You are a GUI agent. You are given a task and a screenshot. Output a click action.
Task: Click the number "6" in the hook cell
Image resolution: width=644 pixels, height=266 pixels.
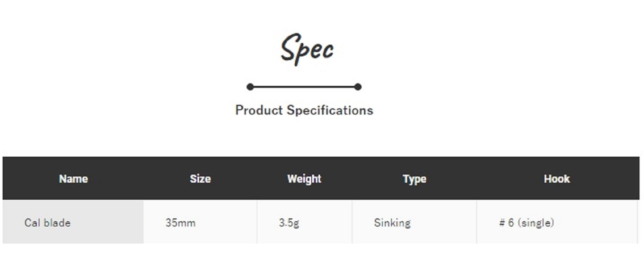tap(511, 223)
